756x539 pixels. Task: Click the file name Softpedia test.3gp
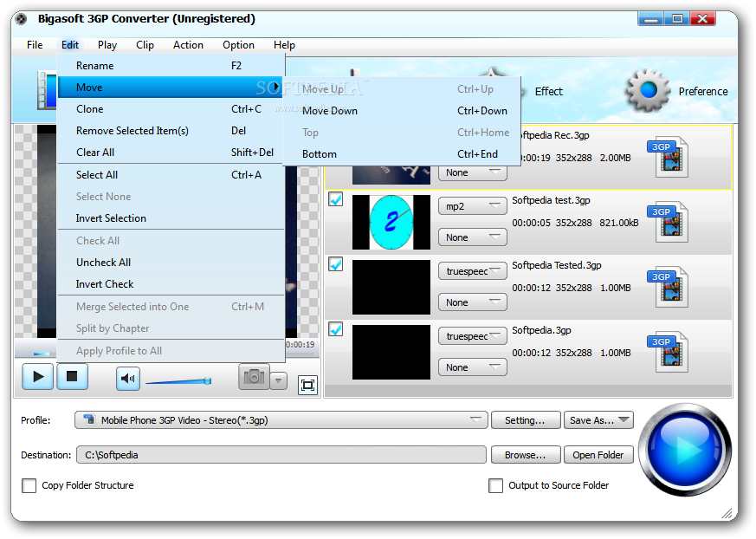coord(551,200)
